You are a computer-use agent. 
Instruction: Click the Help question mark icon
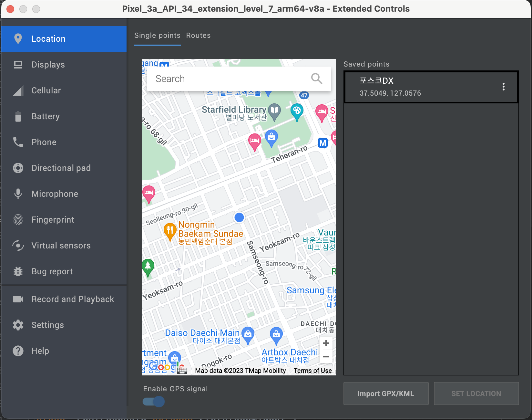pyautogui.click(x=18, y=351)
